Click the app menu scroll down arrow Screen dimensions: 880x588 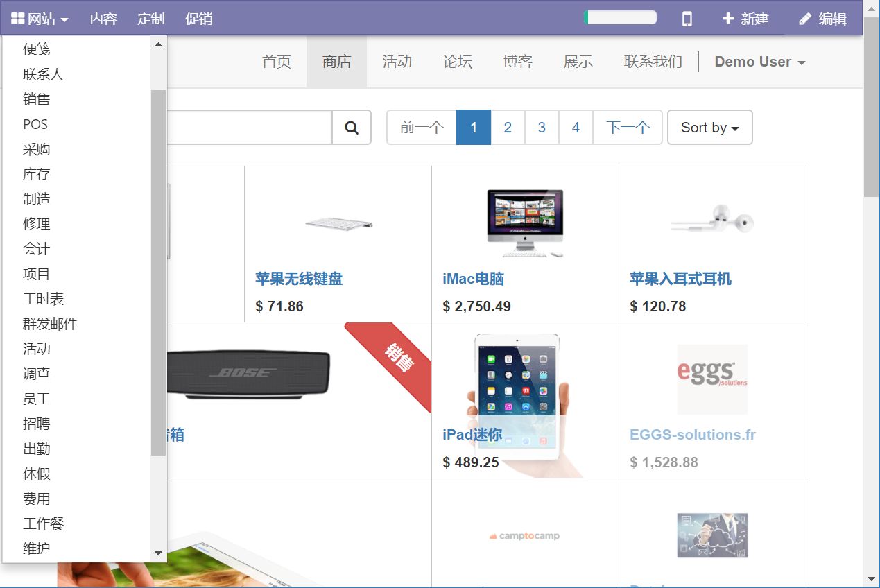[158, 553]
